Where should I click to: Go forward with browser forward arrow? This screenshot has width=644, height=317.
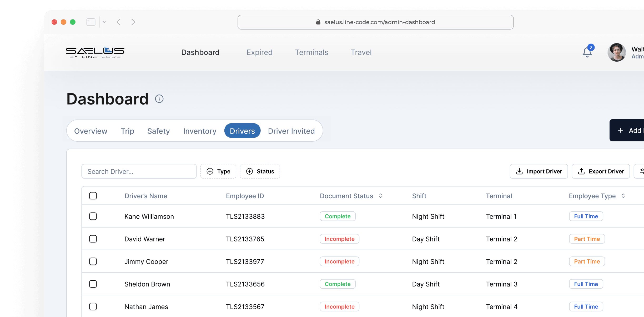(133, 22)
